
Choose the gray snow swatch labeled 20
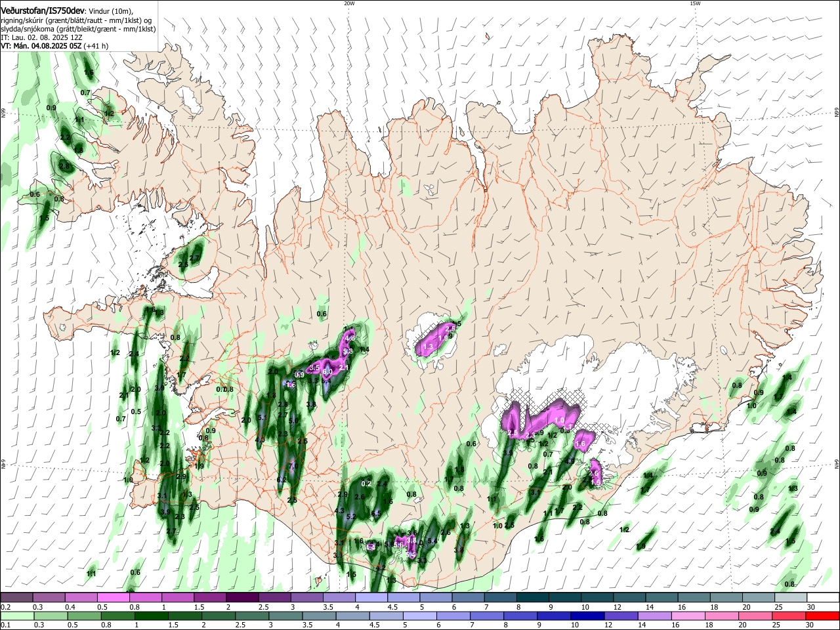tap(759, 597)
